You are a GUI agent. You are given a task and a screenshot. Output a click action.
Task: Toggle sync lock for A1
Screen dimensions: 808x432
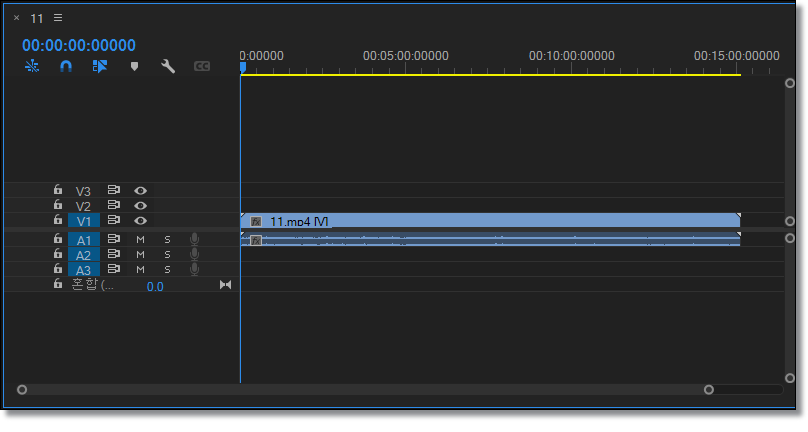(114, 239)
